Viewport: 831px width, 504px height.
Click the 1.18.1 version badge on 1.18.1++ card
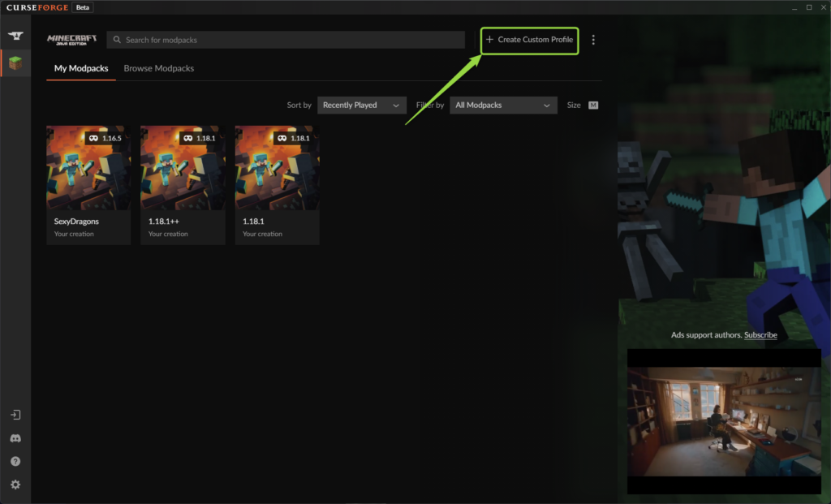[x=200, y=138]
